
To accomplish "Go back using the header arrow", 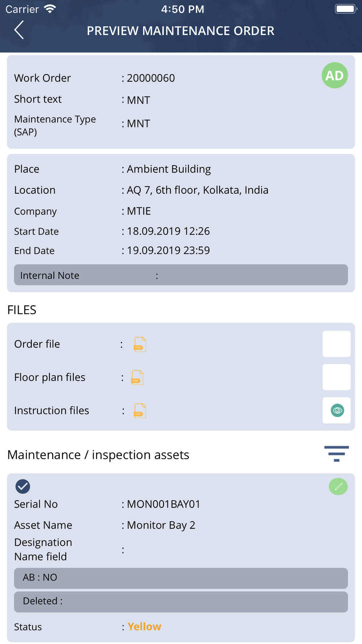I will (x=19, y=30).
